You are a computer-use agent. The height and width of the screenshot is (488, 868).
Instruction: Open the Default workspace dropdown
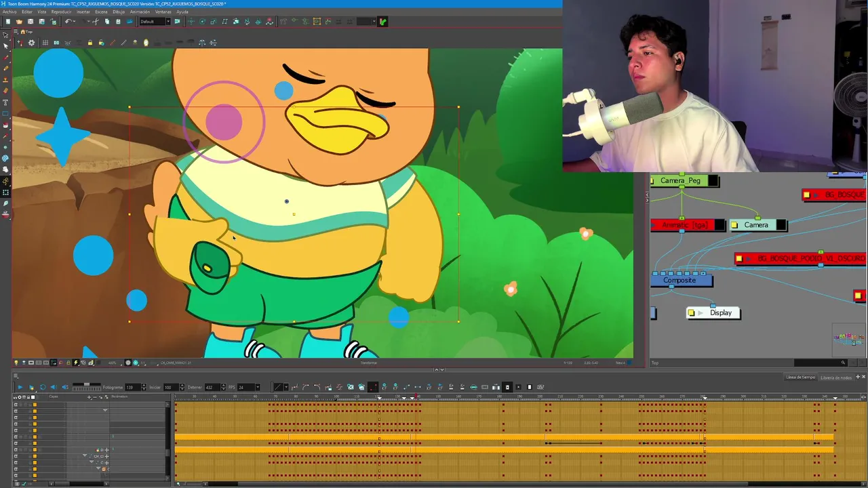pyautogui.click(x=155, y=22)
